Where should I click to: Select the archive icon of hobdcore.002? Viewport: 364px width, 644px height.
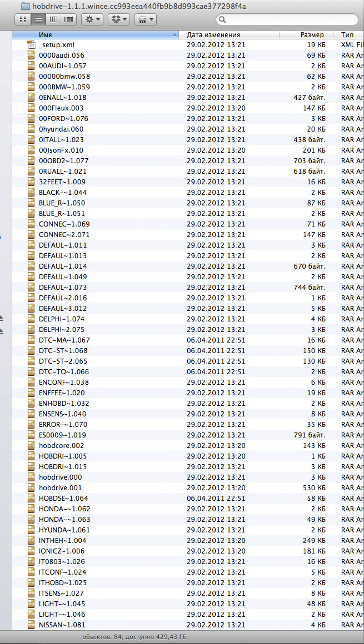pos(32,446)
